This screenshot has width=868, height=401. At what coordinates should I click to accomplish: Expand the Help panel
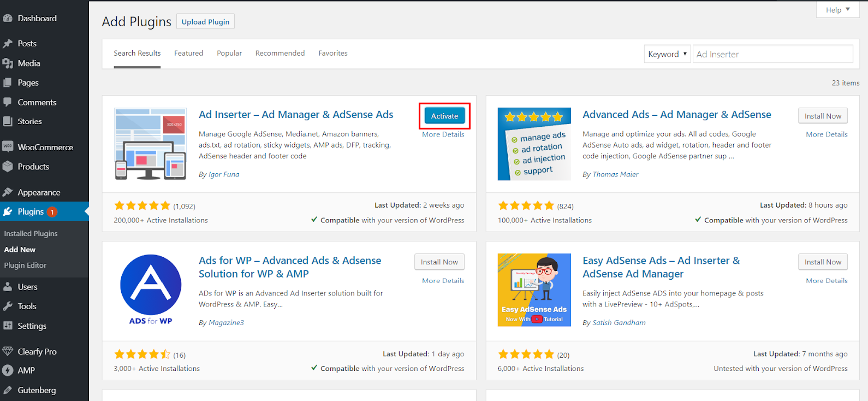click(x=838, y=10)
